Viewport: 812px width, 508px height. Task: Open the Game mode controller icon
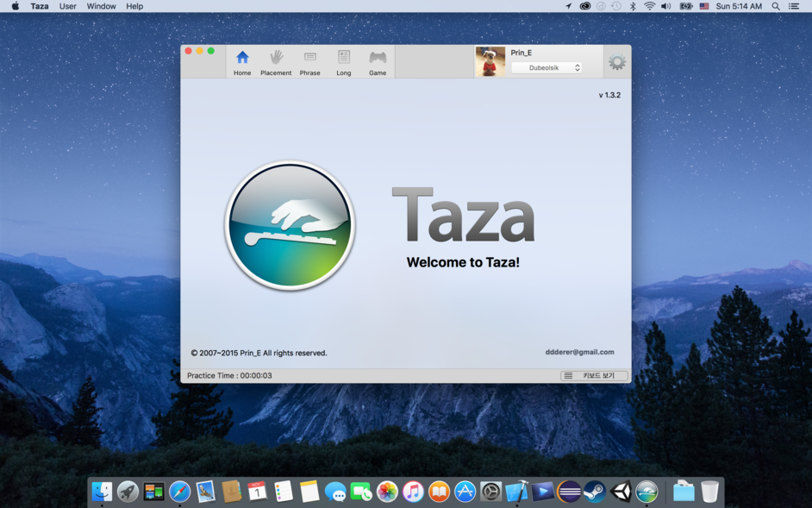[378, 57]
